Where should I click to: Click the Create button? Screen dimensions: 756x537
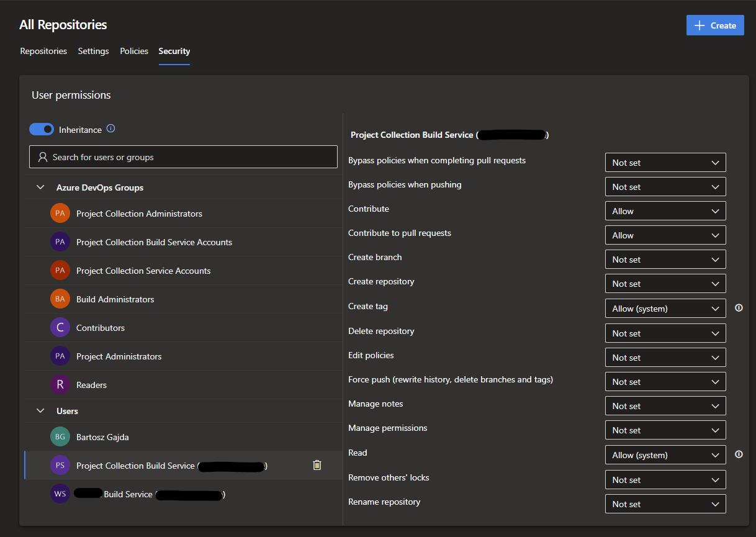[x=715, y=25]
